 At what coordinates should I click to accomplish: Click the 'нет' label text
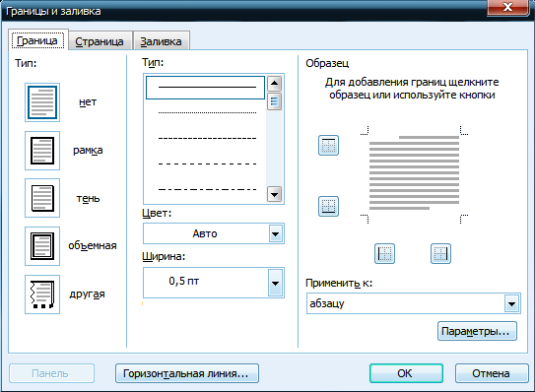coord(88,102)
